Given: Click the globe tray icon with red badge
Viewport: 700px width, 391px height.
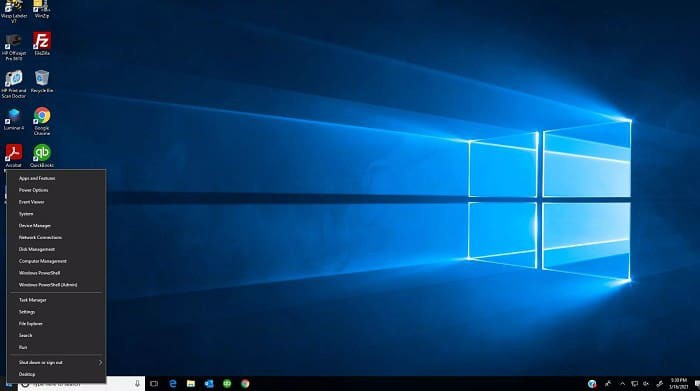Looking at the screenshot, I should (592, 383).
